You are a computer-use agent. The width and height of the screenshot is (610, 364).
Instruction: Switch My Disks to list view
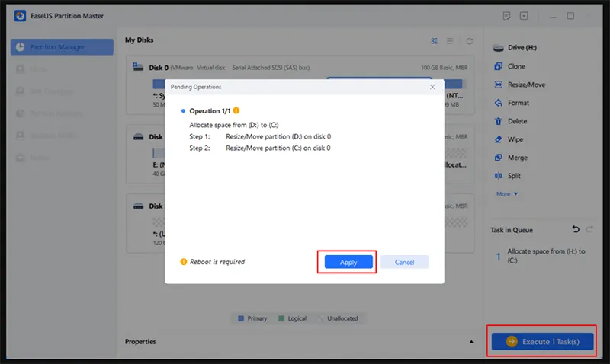450,41
